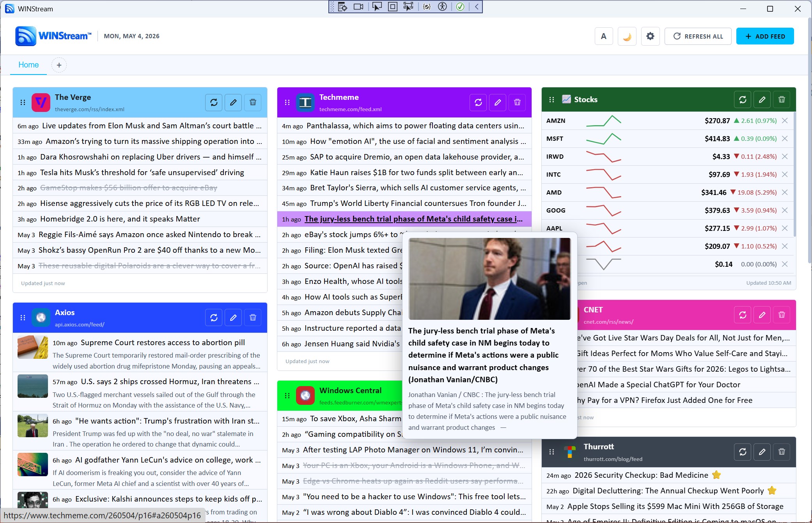Edit The Verge feed settings

click(233, 102)
